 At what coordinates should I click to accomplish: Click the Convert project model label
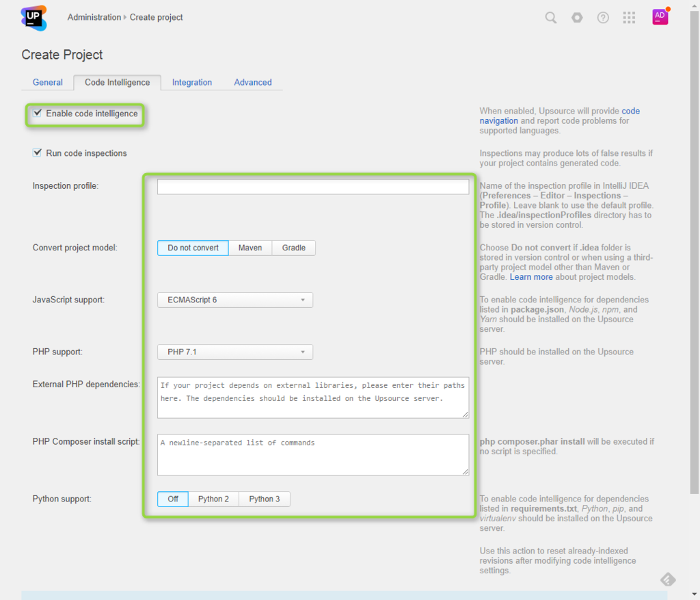75,248
